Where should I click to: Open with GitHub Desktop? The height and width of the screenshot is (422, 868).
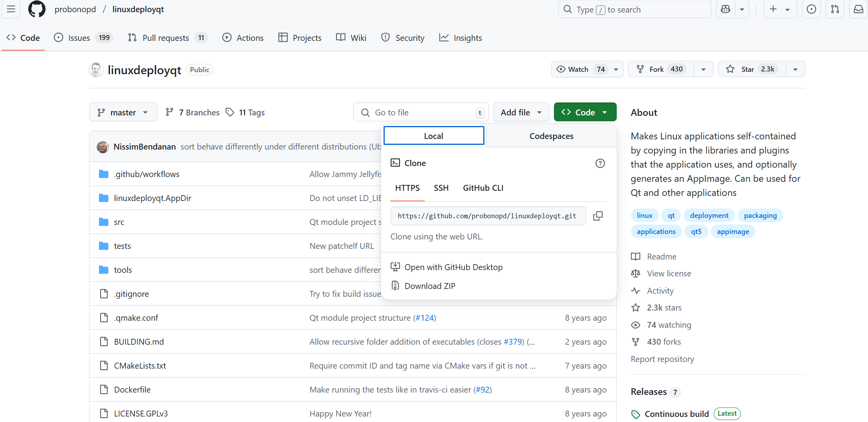(x=447, y=267)
